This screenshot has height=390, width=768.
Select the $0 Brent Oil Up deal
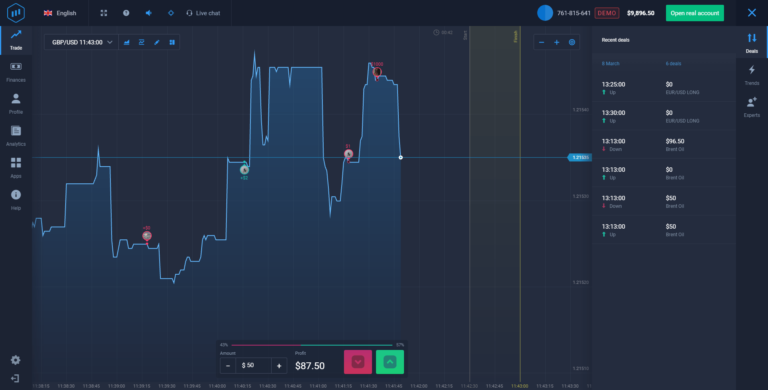(664, 173)
